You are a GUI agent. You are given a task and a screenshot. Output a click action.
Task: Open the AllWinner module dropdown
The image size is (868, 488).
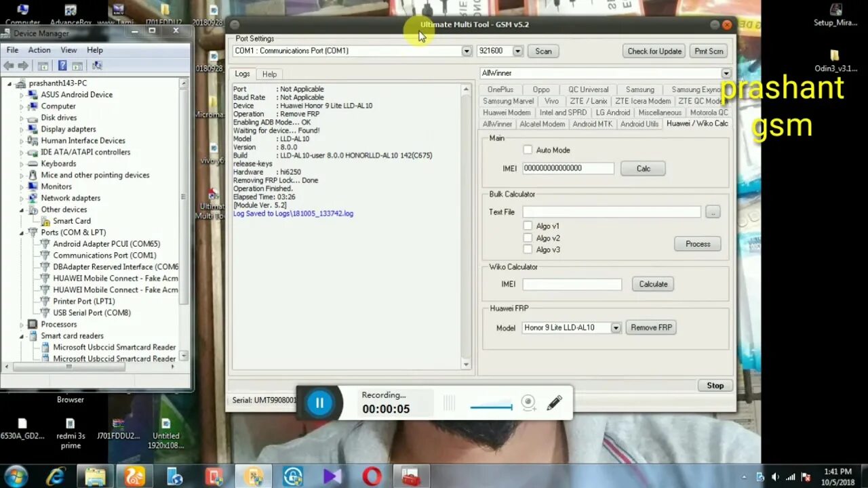coord(726,73)
